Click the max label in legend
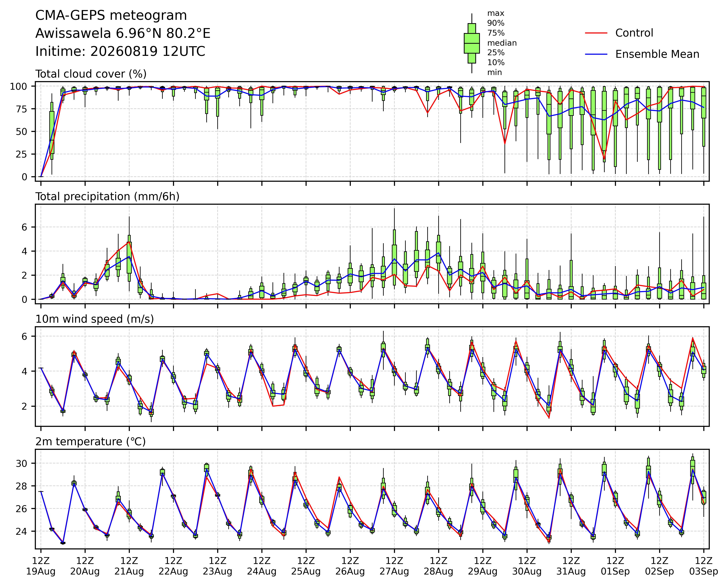 tap(496, 14)
